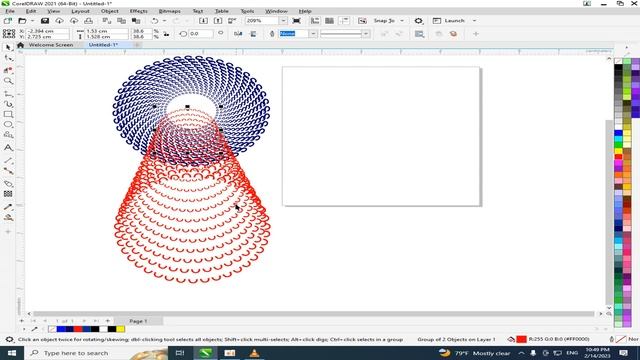Viewport: 640px width, 360px height.
Task: Open the line style dropdown
Action: point(366,34)
